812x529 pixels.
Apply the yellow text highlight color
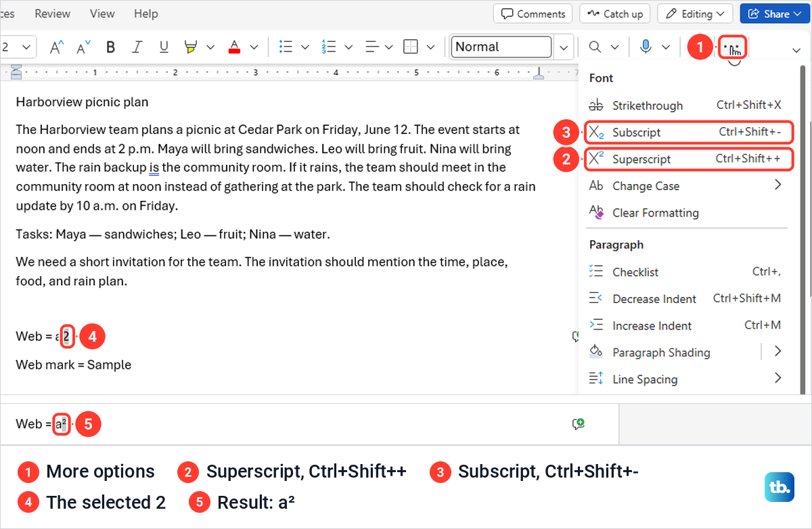191,47
